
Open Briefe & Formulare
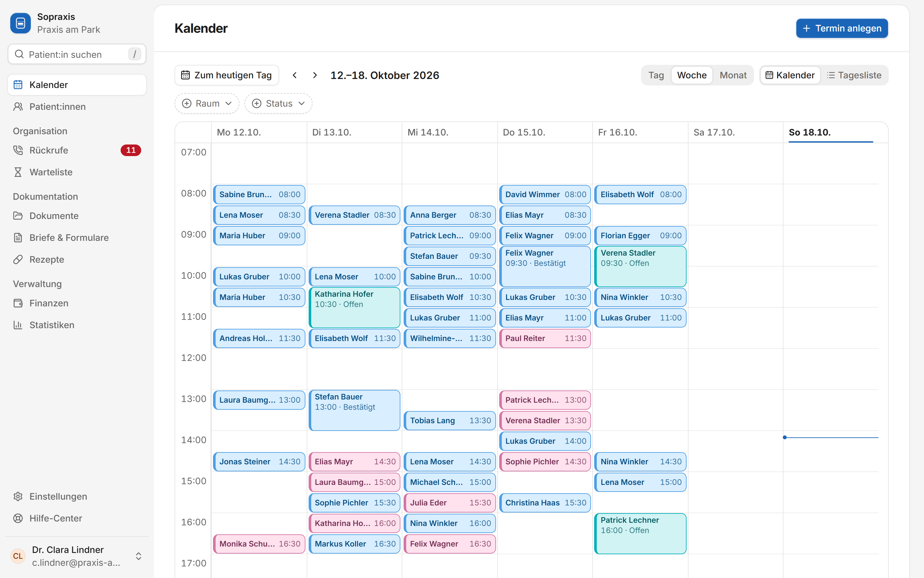(77, 237)
